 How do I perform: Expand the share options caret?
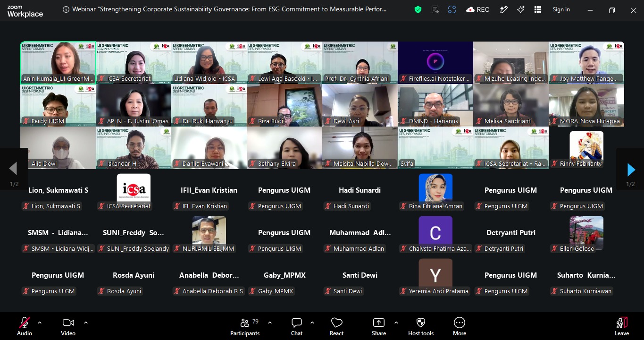coord(396,323)
